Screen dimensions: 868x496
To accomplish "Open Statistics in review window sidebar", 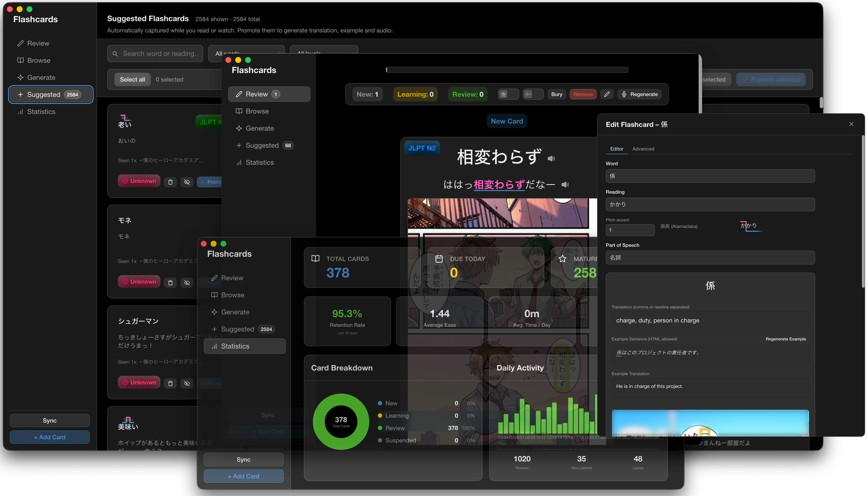I will pos(269,162).
